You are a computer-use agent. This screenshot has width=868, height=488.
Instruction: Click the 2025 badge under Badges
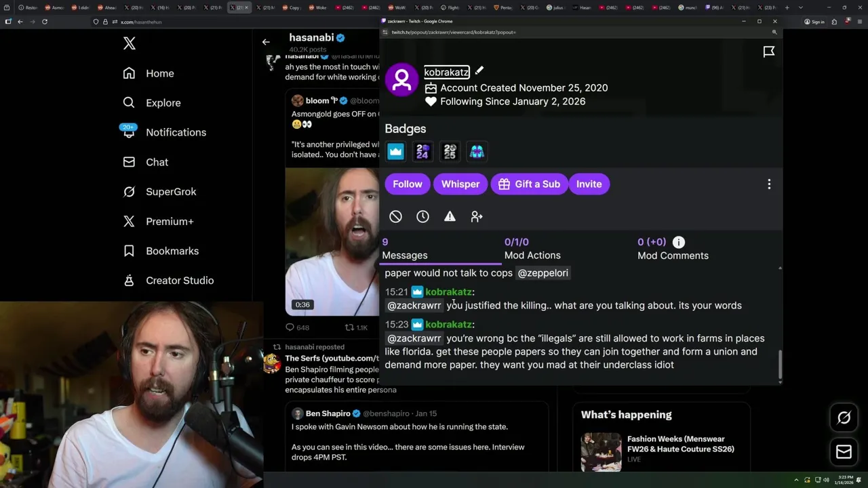(x=450, y=152)
